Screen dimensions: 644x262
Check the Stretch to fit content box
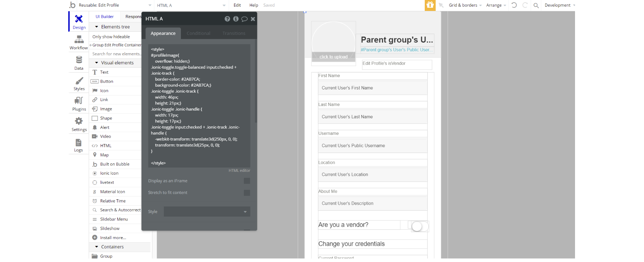click(x=247, y=193)
